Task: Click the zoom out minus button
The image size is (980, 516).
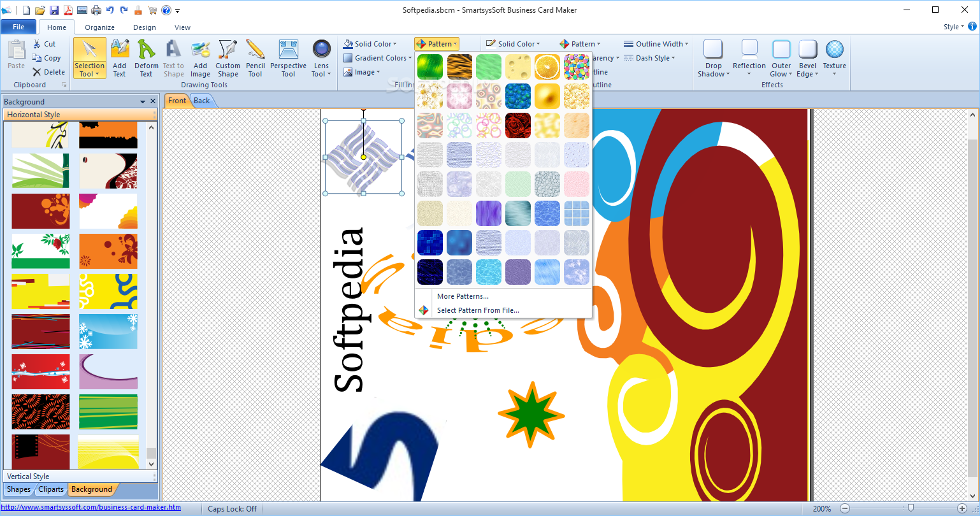Action: tap(845, 508)
